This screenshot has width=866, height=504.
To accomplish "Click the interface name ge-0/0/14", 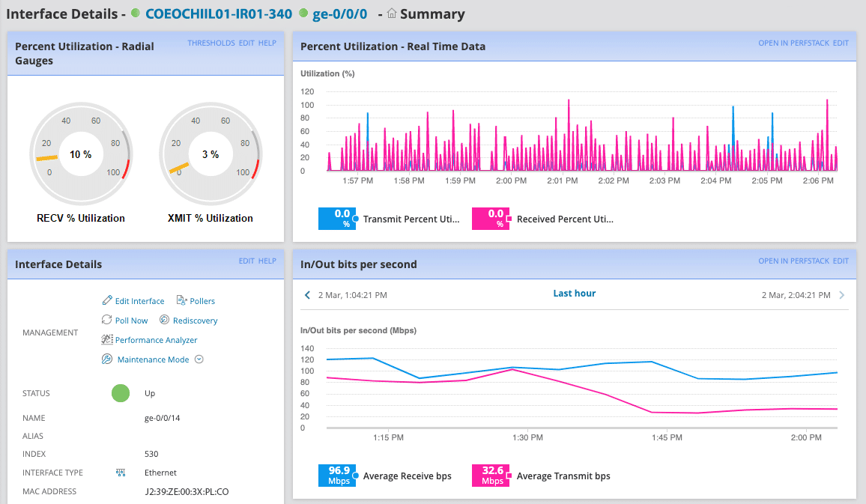I will click(x=163, y=418).
